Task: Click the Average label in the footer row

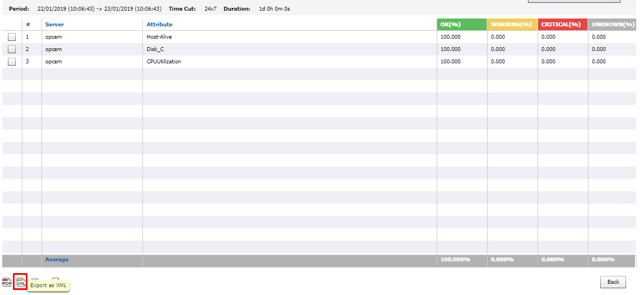Action: click(57, 260)
